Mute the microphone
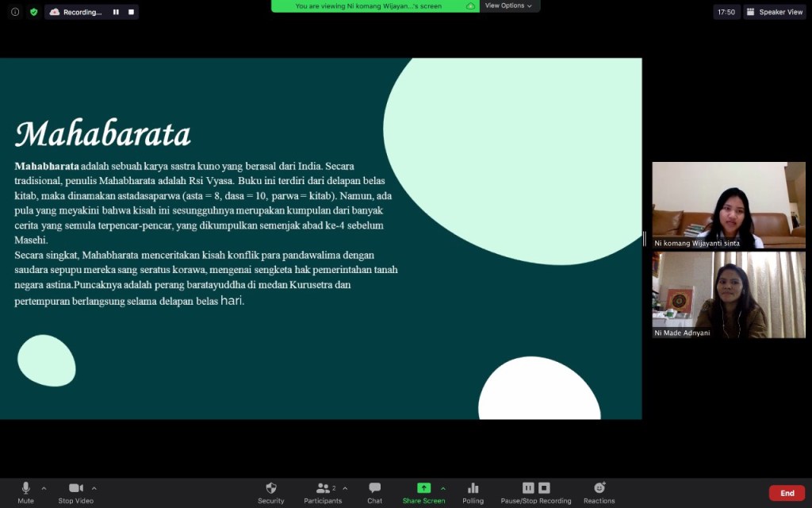 25,492
